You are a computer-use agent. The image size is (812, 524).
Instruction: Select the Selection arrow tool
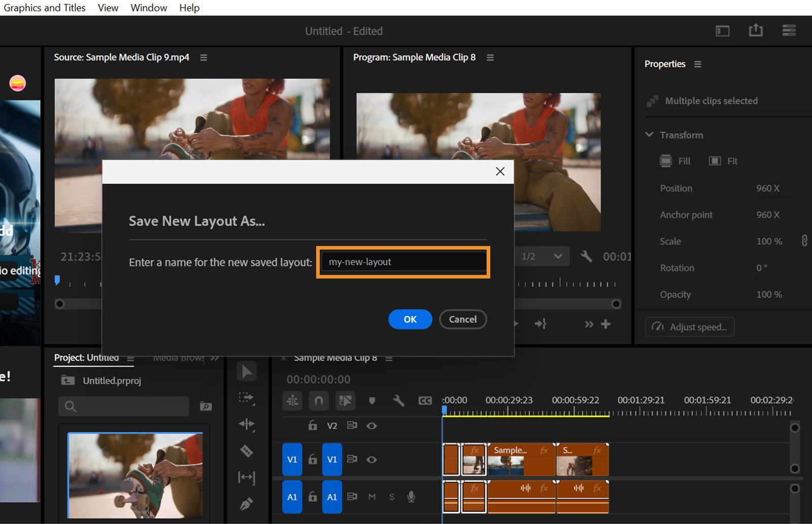247,372
